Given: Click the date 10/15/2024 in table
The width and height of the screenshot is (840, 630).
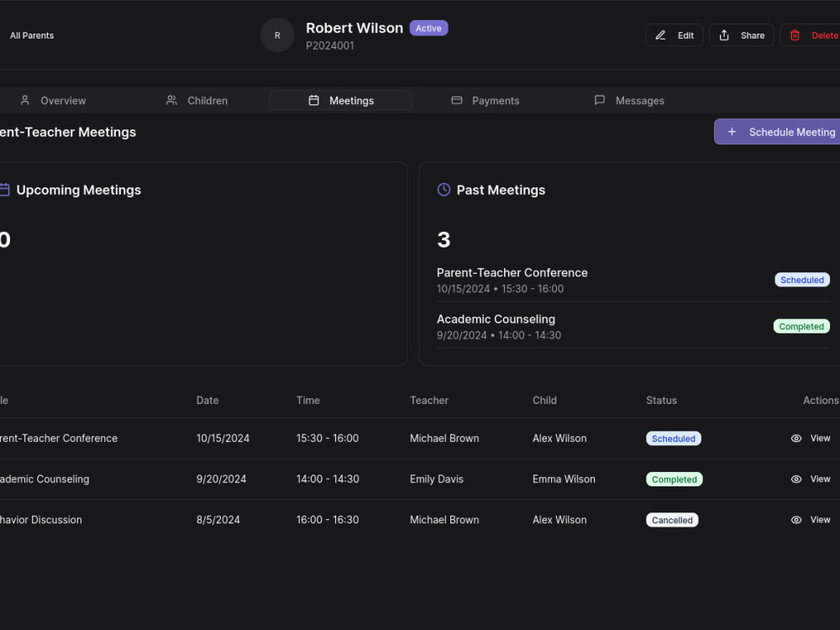Looking at the screenshot, I should pos(223,438).
